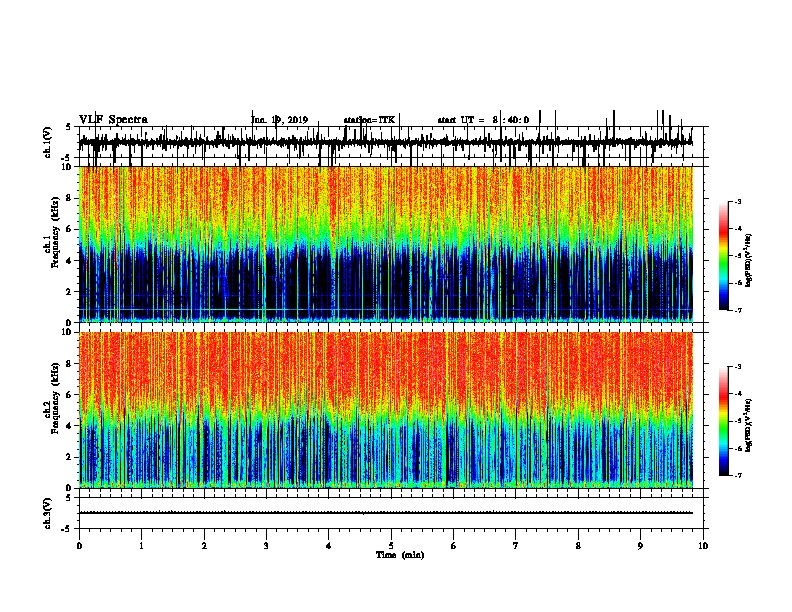The width and height of the screenshot is (792, 612).
Task: Click tick label "10" on the Time axis
Action: click(703, 546)
